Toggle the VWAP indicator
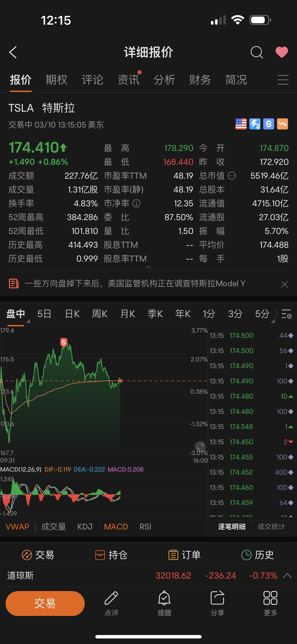 [x=17, y=527]
